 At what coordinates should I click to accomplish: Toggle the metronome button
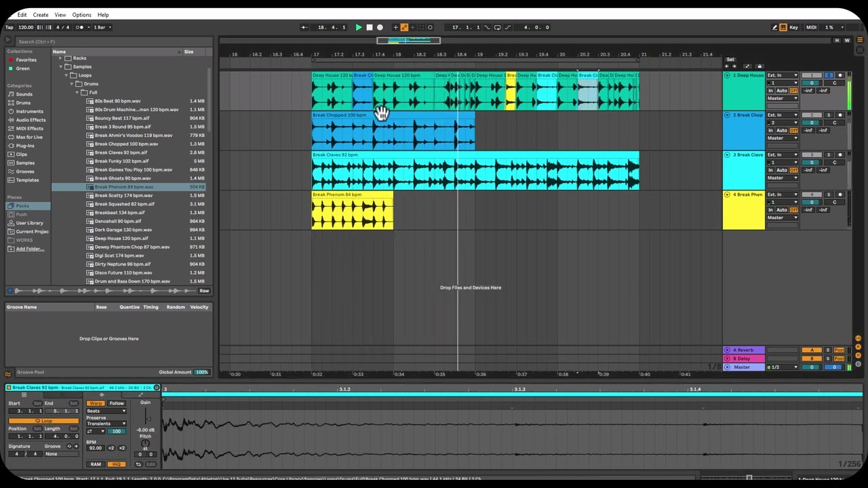(x=81, y=27)
